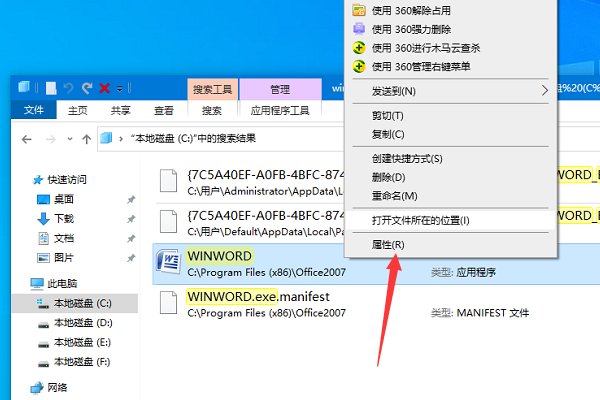This screenshot has height=400, width=600.
Task: Click the 管理 contextual tab header
Action: [280, 90]
